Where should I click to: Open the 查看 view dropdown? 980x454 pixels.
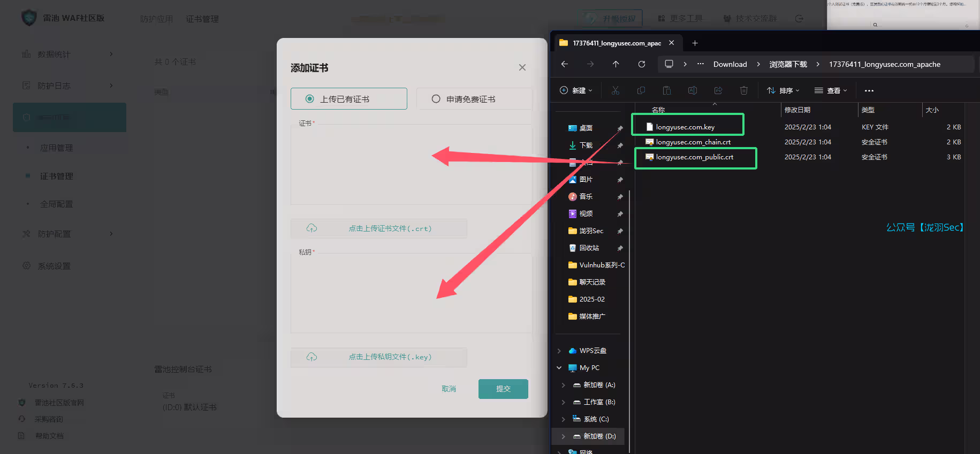coord(831,90)
